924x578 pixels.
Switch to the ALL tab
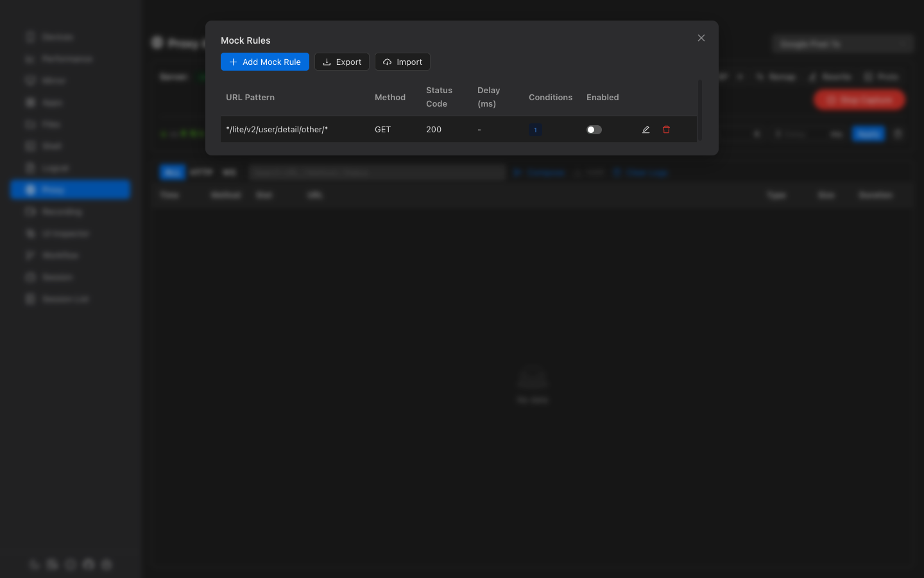[172, 172]
